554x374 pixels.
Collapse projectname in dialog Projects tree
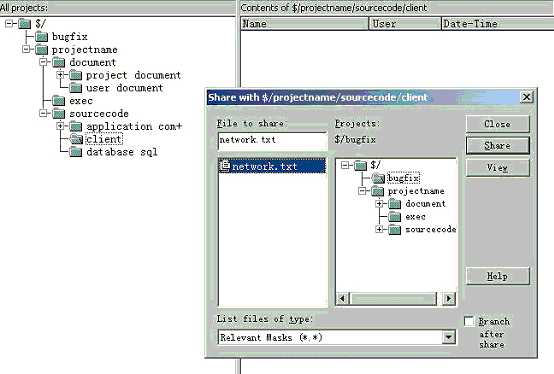(363, 191)
